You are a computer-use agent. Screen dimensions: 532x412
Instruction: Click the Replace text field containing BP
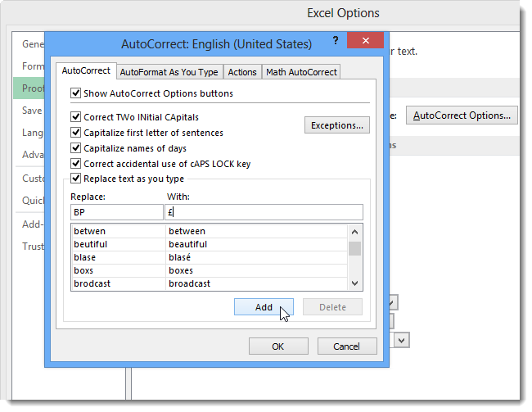[x=116, y=212]
